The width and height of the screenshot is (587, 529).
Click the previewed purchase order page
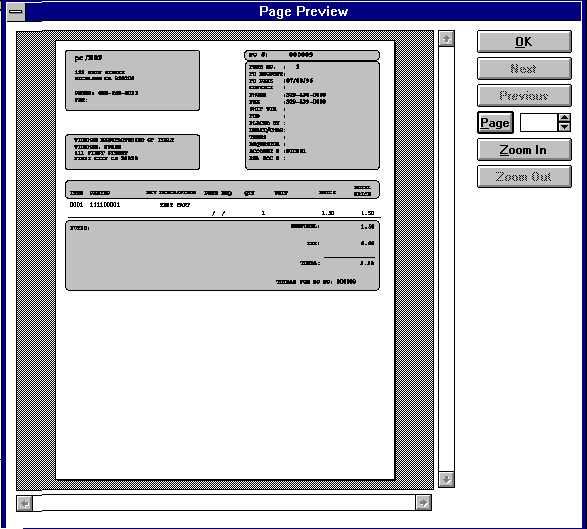(x=225, y=260)
